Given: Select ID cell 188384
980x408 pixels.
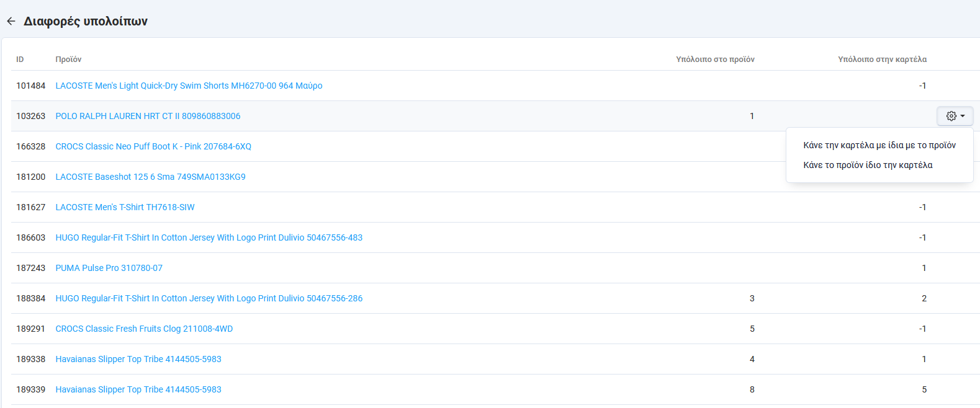Looking at the screenshot, I should 30,298.
